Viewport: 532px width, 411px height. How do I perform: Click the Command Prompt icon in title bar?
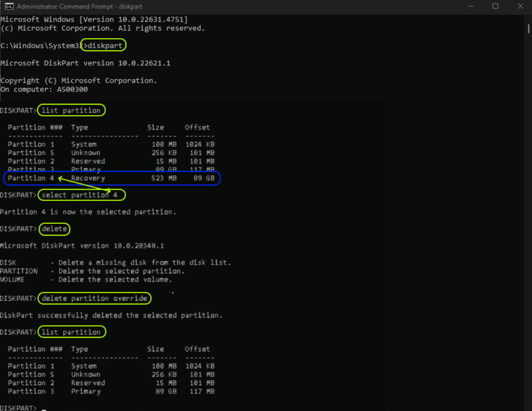[x=8, y=6]
